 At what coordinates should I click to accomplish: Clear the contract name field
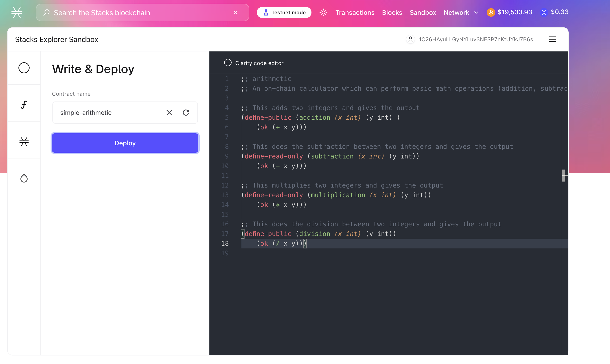(169, 113)
